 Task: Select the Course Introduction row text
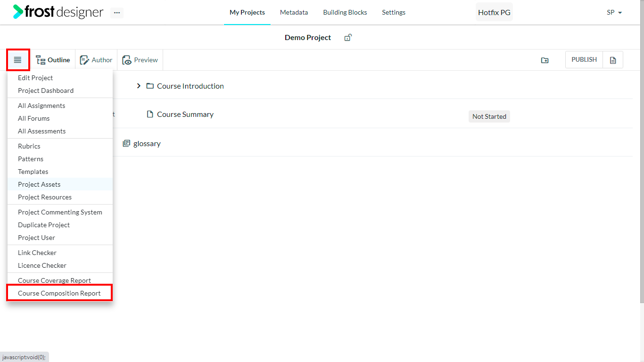tap(190, 86)
